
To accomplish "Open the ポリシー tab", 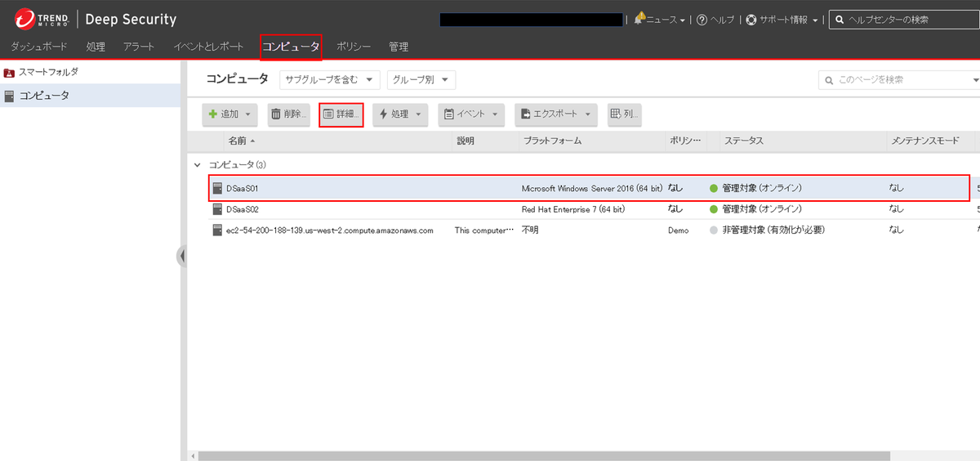I will (x=354, y=47).
